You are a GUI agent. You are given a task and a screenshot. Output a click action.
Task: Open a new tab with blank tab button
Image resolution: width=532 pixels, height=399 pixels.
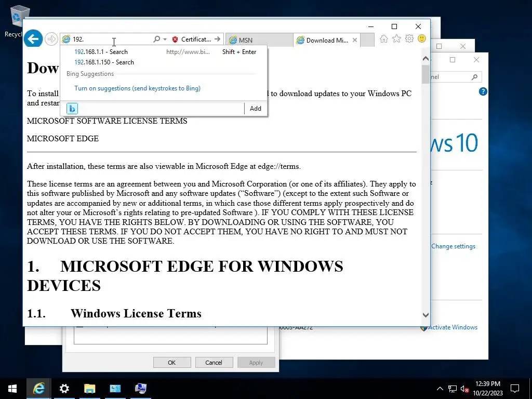pos(367,39)
